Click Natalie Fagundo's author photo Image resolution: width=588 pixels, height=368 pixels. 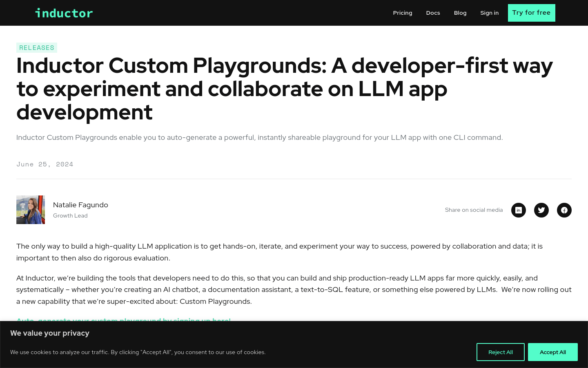point(31,210)
